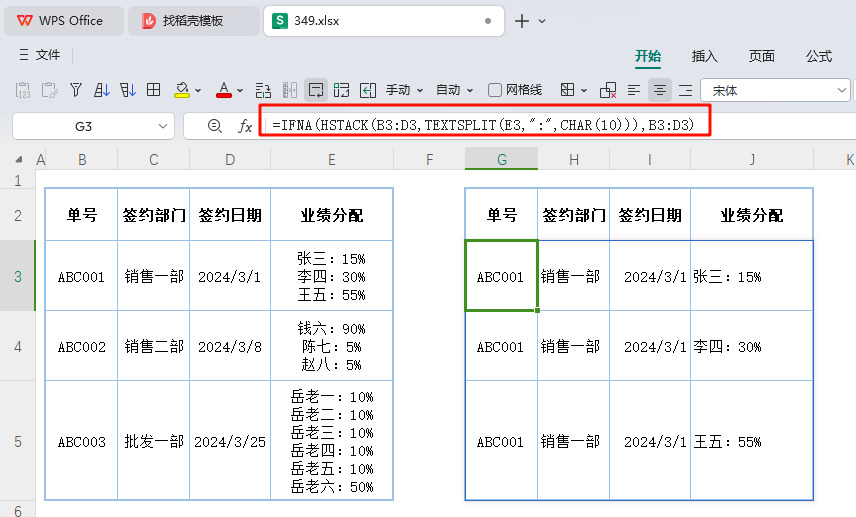The width and height of the screenshot is (856, 517).
Task: Click cell 2024/3/25
Action: [230, 441]
